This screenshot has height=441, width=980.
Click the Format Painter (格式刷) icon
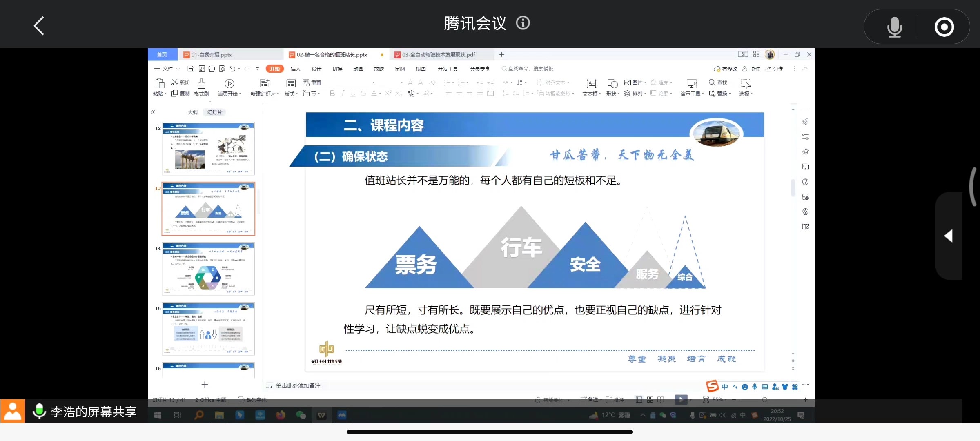[201, 84]
